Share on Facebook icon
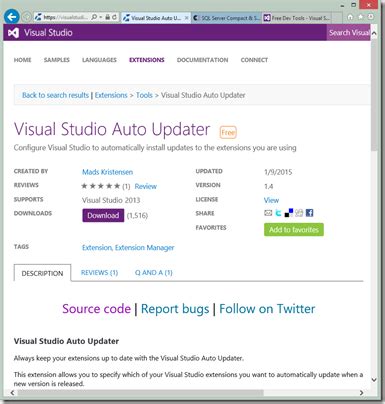Image resolution: width=385 pixels, height=404 pixels. click(x=309, y=213)
